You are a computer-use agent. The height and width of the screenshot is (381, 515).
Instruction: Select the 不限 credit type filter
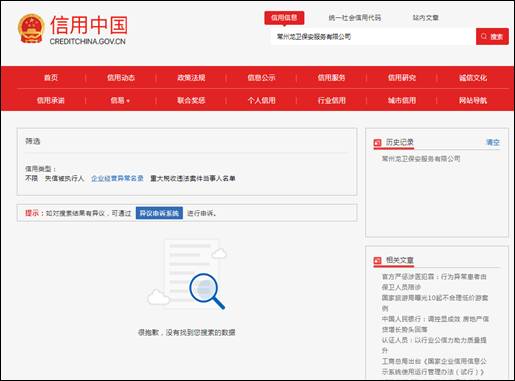32,178
